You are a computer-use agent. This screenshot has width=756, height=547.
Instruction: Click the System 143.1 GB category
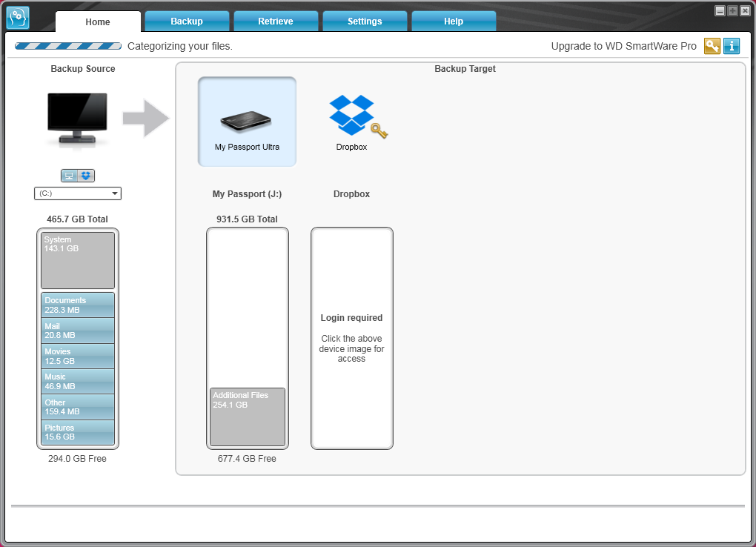click(x=78, y=260)
